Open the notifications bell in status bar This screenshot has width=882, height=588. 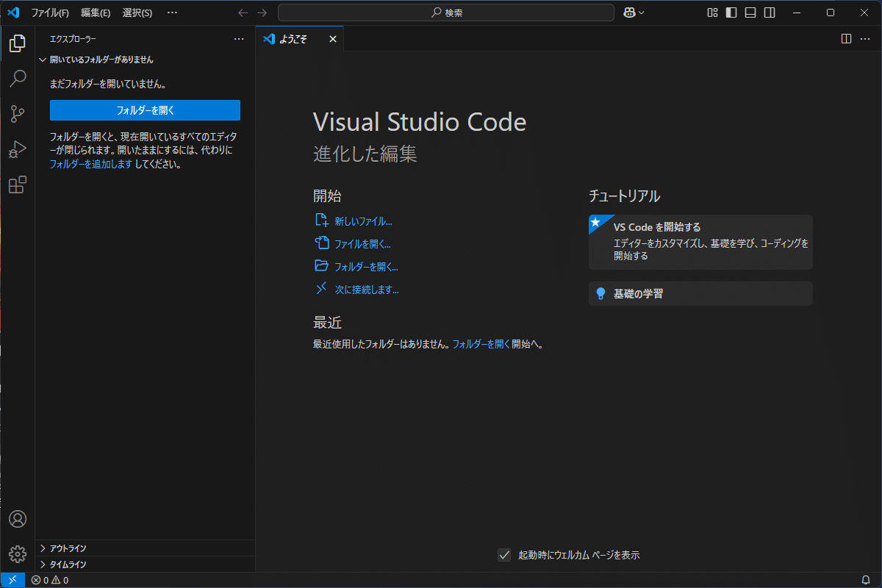866,580
